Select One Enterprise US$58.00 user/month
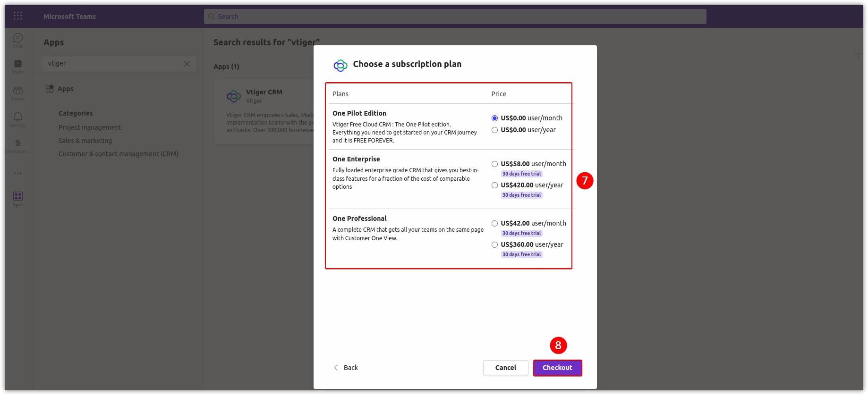 point(494,164)
